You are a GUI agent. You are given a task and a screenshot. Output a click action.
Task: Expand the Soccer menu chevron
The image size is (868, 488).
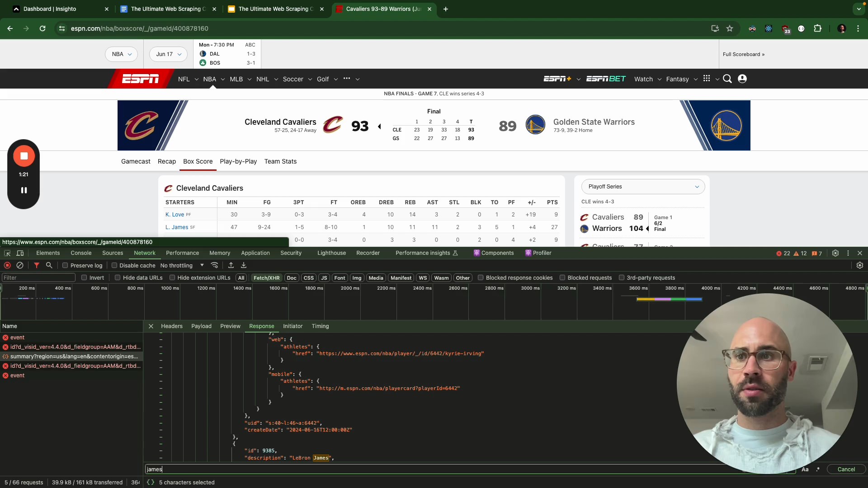tap(310, 80)
